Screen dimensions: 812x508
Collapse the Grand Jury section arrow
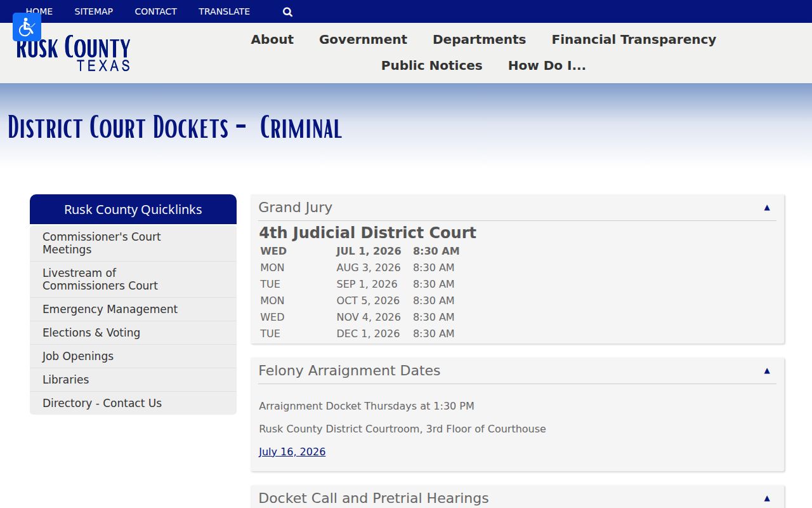[x=766, y=208]
